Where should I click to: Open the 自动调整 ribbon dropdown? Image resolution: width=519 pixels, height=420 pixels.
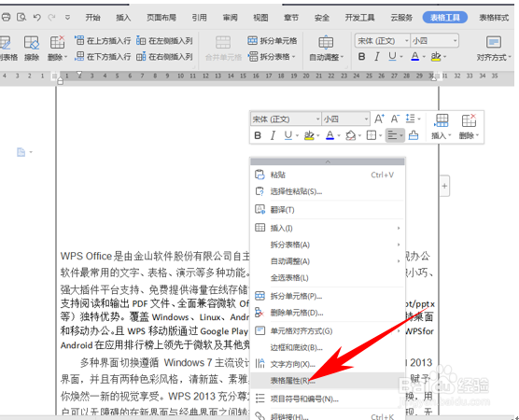(x=326, y=49)
